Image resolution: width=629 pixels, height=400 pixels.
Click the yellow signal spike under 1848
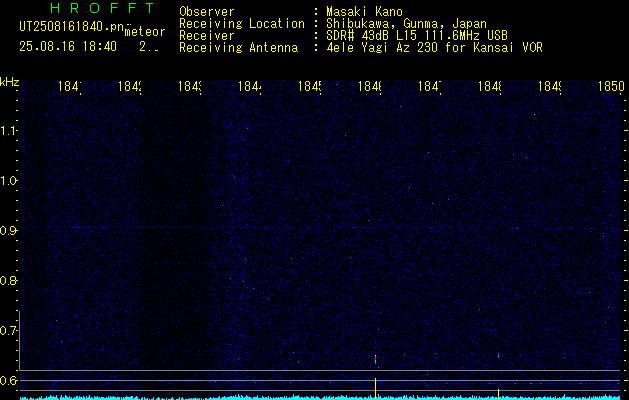(x=498, y=394)
